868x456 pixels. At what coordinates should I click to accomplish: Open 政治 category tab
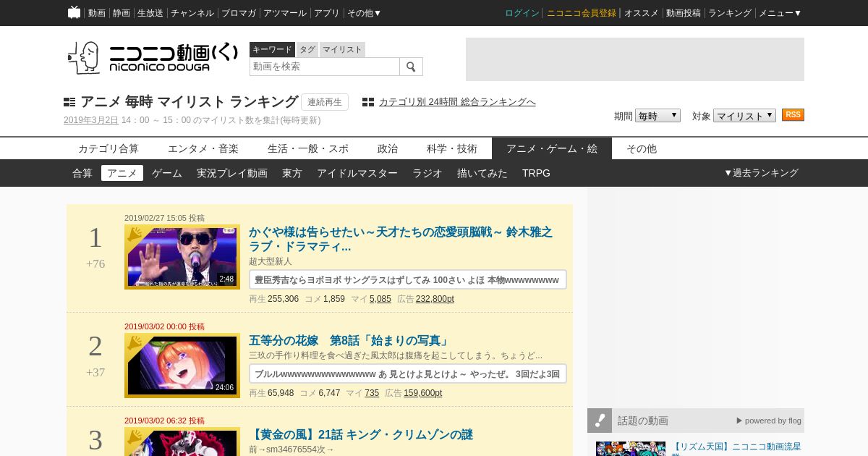tap(388, 148)
